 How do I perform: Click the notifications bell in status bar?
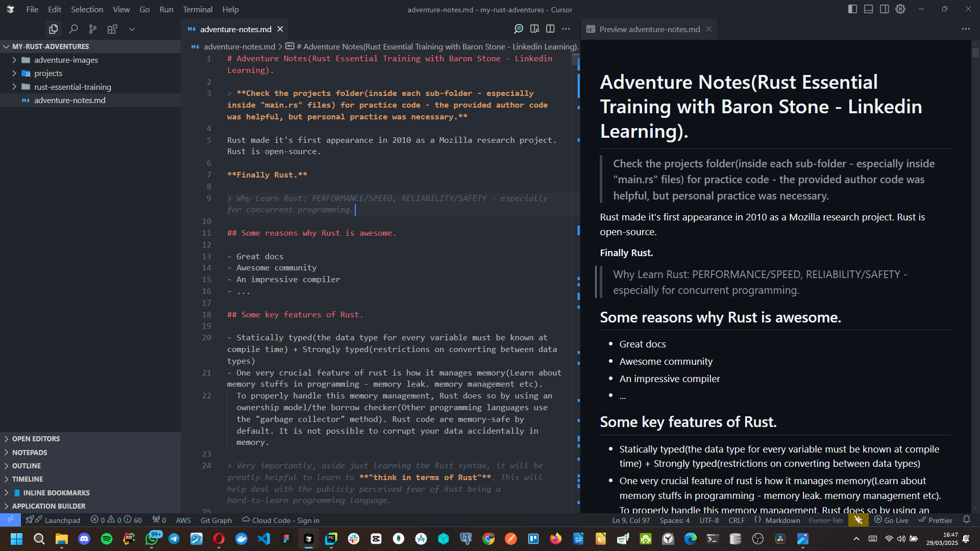966,520
